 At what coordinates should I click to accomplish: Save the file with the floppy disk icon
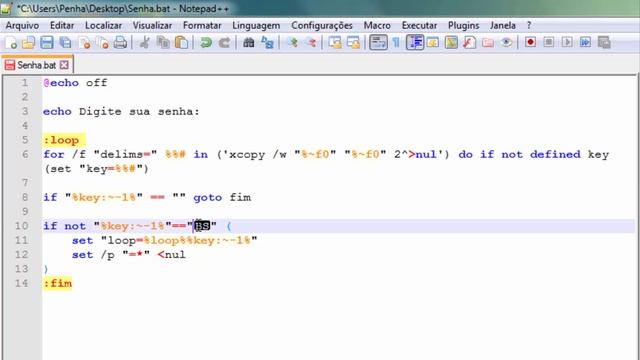click(47, 42)
